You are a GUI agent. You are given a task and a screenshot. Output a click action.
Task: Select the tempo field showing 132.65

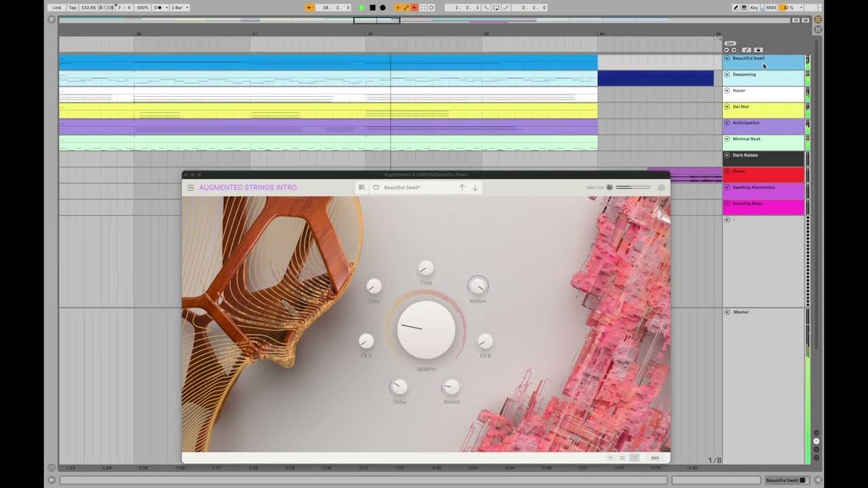click(x=89, y=7)
